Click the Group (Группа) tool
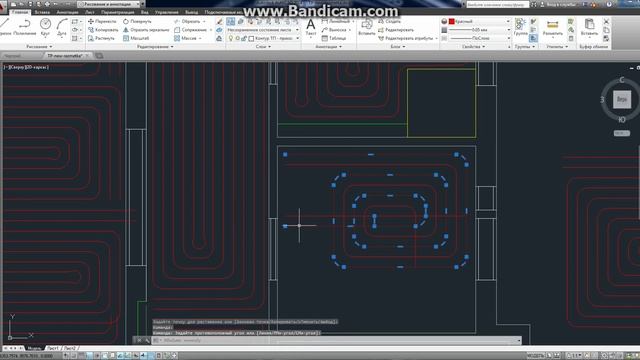The height and width of the screenshot is (360, 640). tap(520, 27)
